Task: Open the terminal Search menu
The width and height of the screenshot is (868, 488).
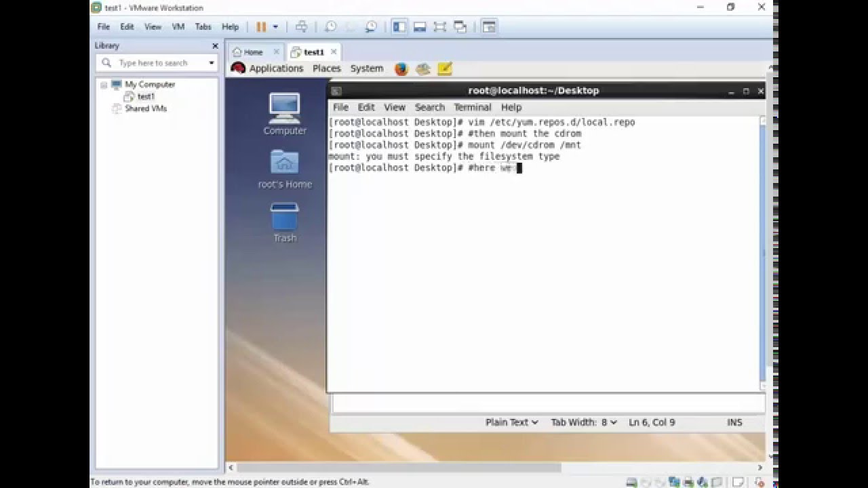Action: [x=430, y=107]
